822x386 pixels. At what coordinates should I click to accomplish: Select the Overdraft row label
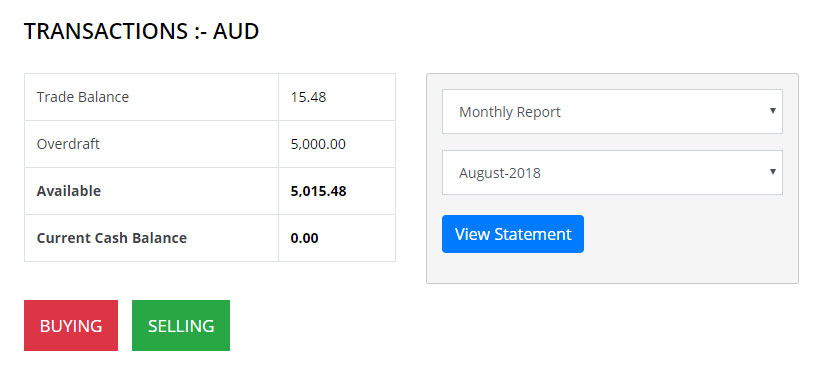point(68,144)
